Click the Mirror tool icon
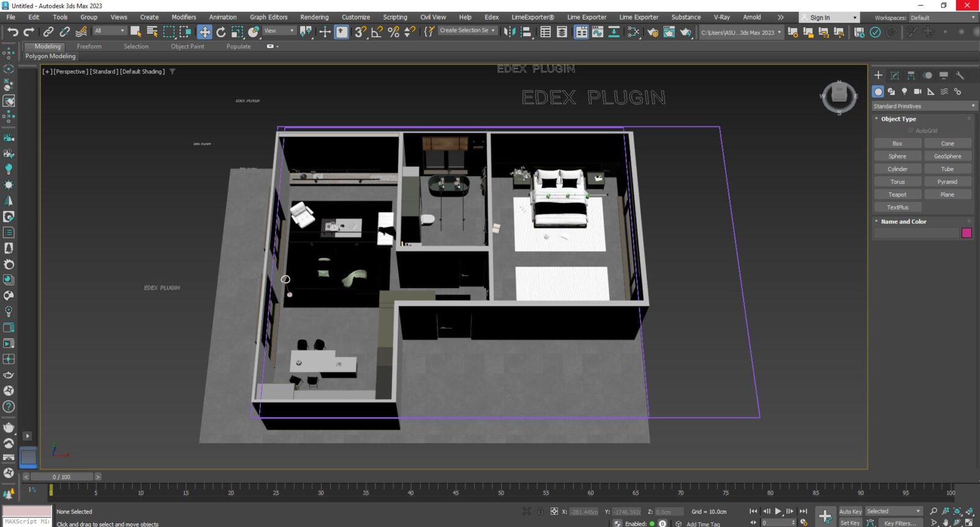The height and width of the screenshot is (527, 980). (x=510, y=32)
